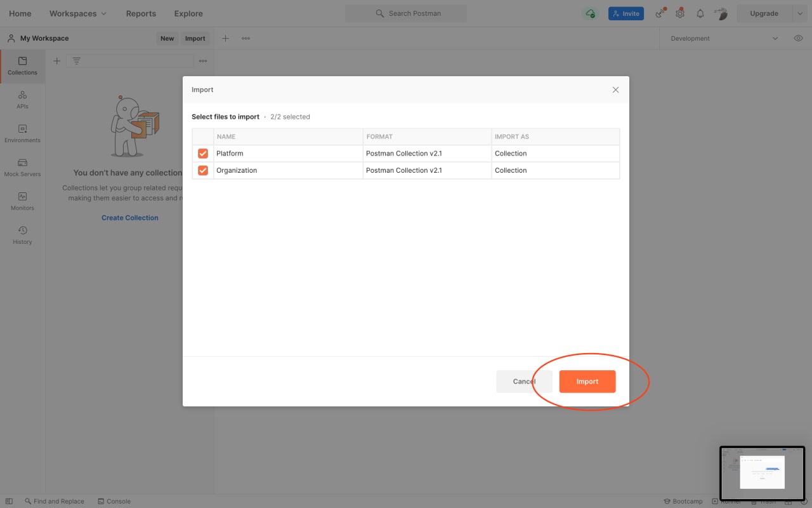Click the IMPORT AS column header

coord(556,137)
